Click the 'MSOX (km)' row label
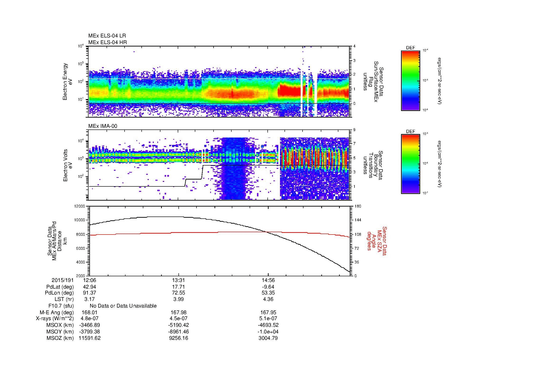The image size is (555, 392). [x=60, y=325]
